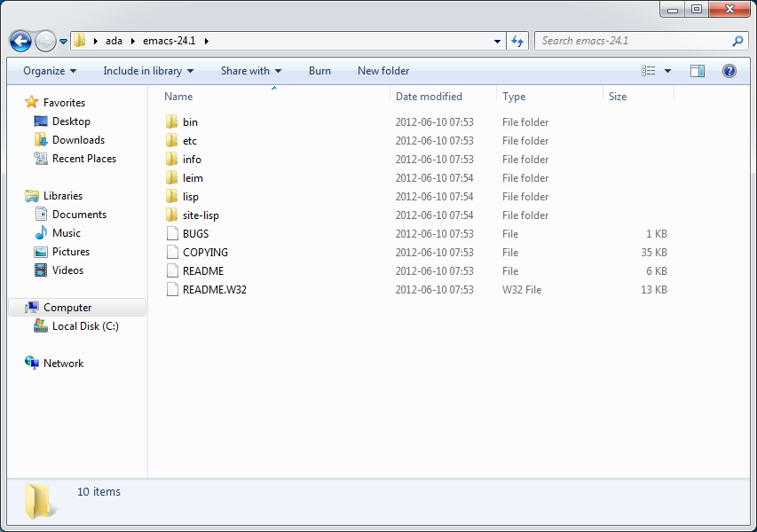Image resolution: width=757 pixels, height=532 pixels.
Task: Open the Videos library
Action: point(67,270)
